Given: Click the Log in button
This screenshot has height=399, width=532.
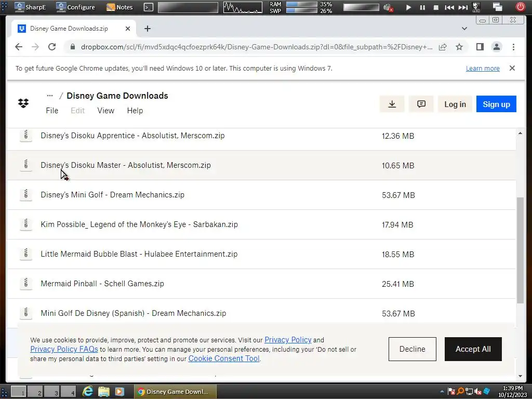Looking at the screenshot, I should point(455,104).
